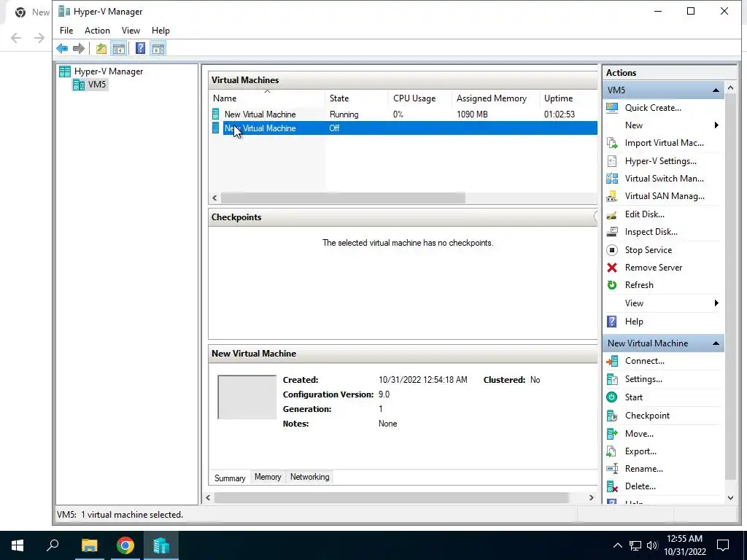The height and width of the screenshot is (560, 747).
Task: Click the Back arrow toolbar icon
Action: pyautogui.click(x=62, y=48)
